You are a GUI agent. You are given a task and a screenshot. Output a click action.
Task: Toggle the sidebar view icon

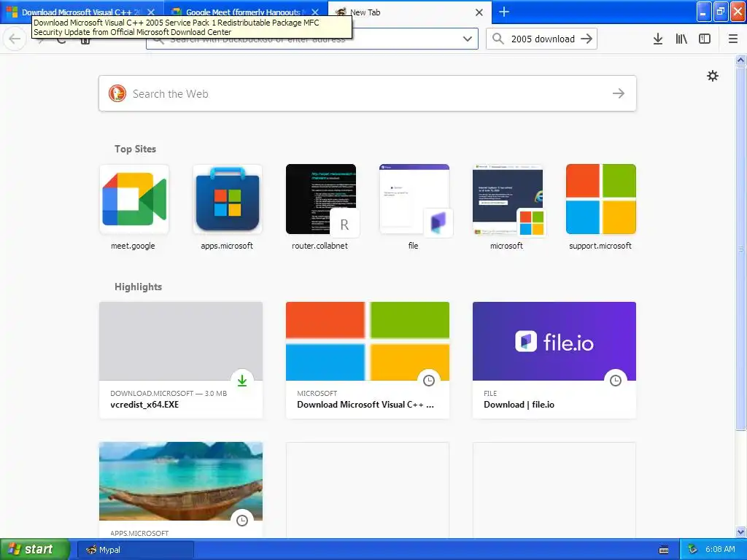pyautogui.click(x=705, y=39)
